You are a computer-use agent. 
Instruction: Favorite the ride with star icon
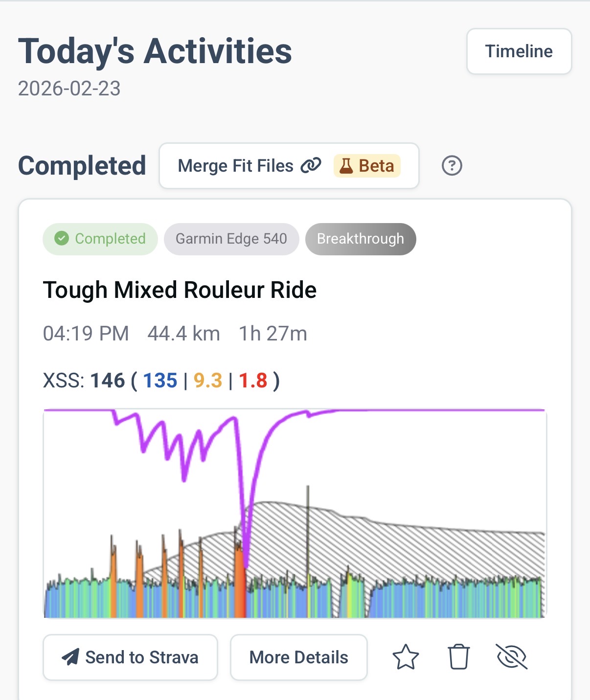point(406,657)
